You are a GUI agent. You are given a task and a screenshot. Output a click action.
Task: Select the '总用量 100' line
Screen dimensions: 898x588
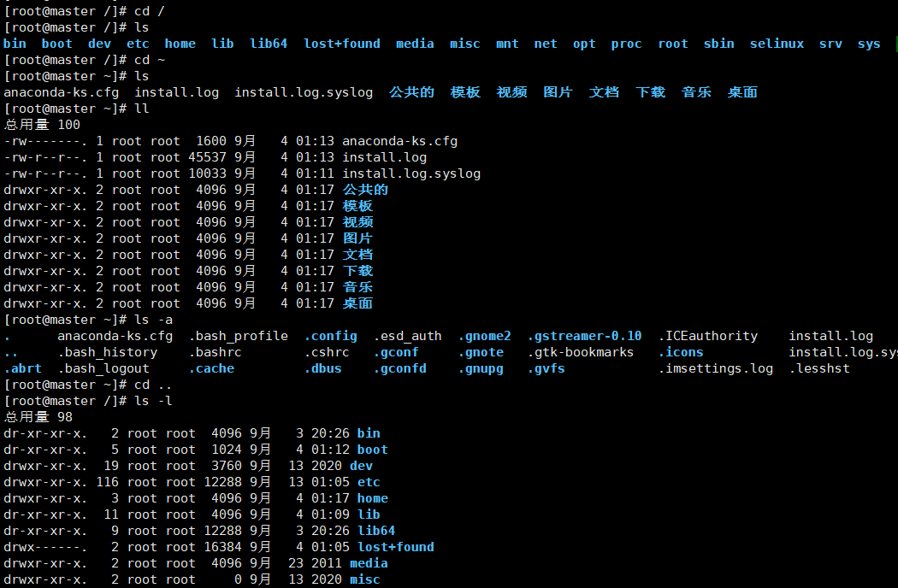click(42, 124)
